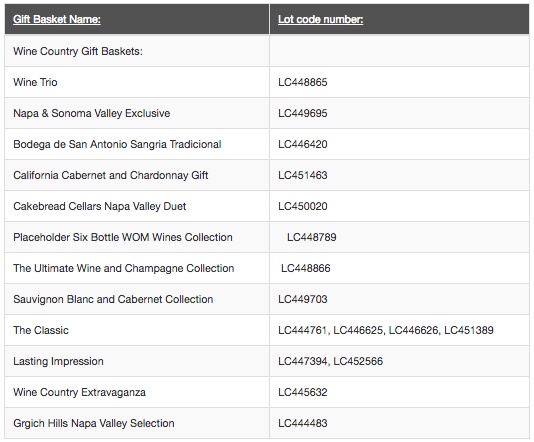The image size is (534, 442).
Task: Click lot code LC448865
Action: (302, 82)
